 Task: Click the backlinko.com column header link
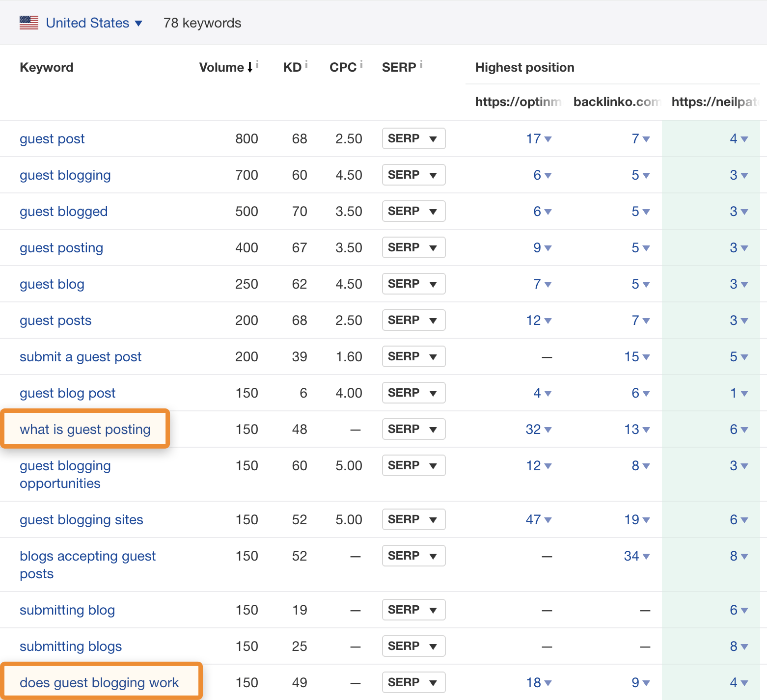[x=617, y=102]
